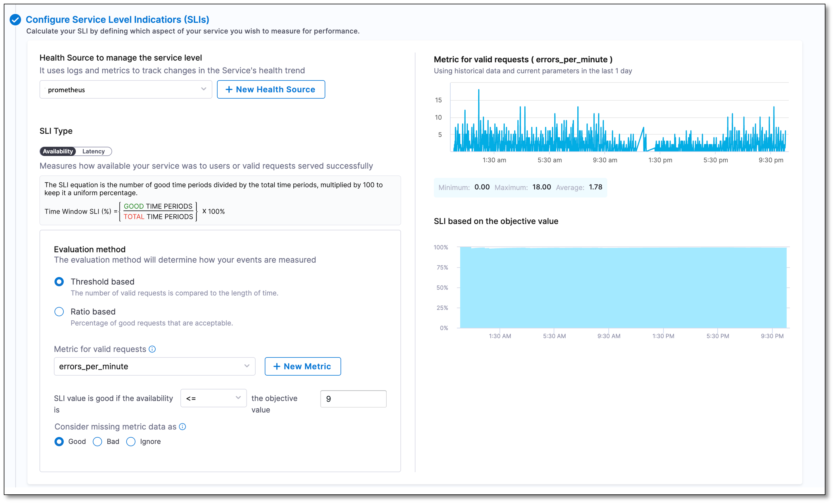Open the <= comparison operator dropdown
The image size is (835, 504).
[x=213, y=398]
